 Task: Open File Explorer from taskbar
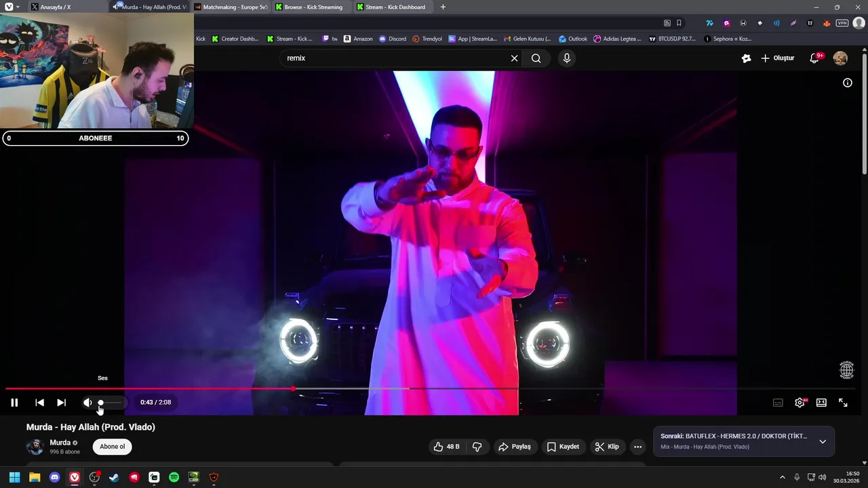click(35, 477)
